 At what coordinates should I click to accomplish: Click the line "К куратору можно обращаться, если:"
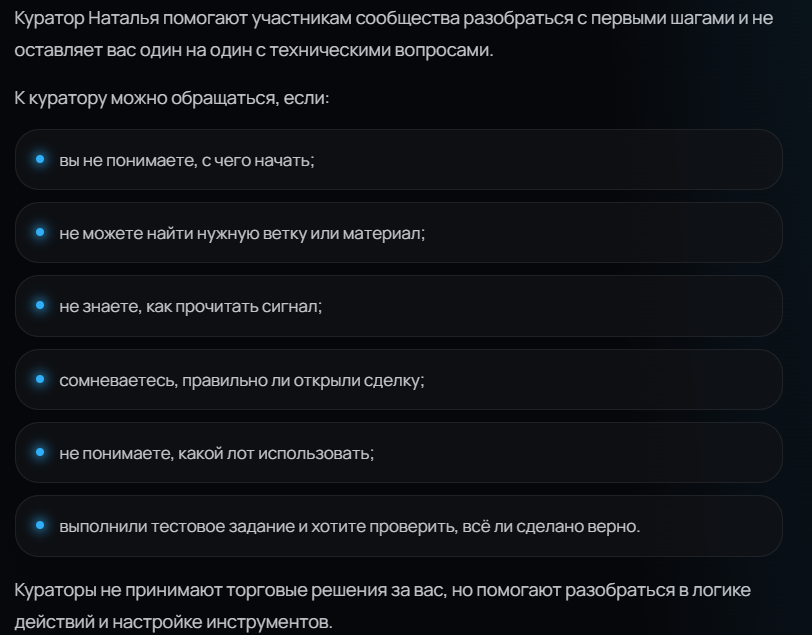(x=172, y=98)
